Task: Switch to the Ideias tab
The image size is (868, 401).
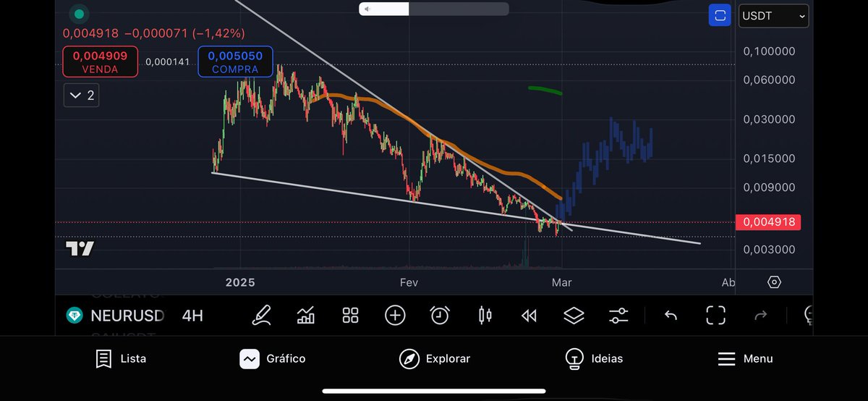Action: click(x=594, y=358)
